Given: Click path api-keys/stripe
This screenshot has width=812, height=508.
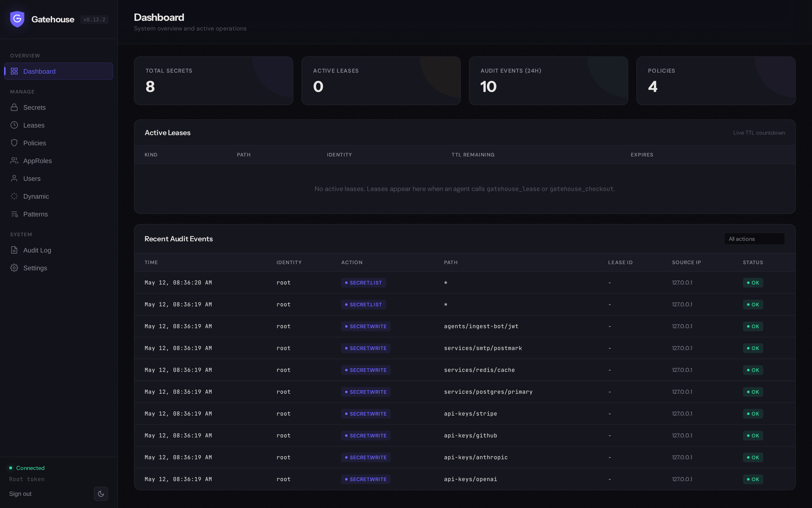Looking at the screenshot, I should click(470, 414).
